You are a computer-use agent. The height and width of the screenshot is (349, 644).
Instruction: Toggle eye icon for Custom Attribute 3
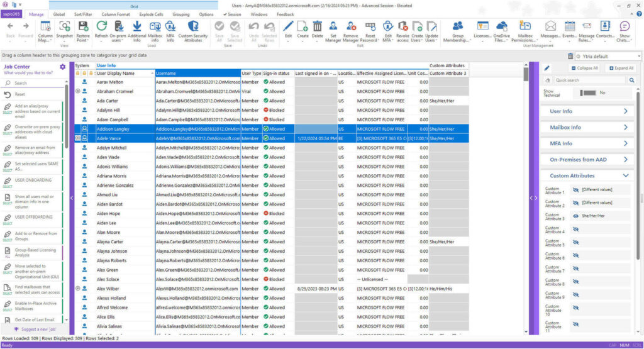tap(575, 216)
